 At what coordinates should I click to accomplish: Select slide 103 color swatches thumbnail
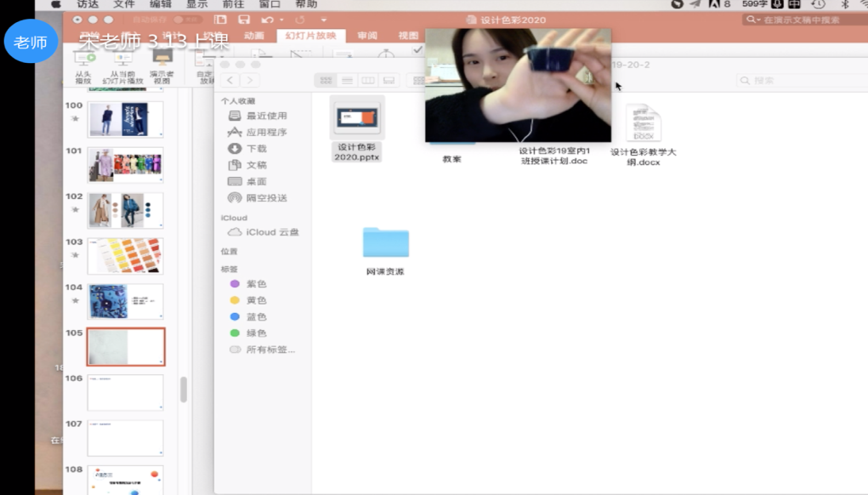tap(125, 255)
